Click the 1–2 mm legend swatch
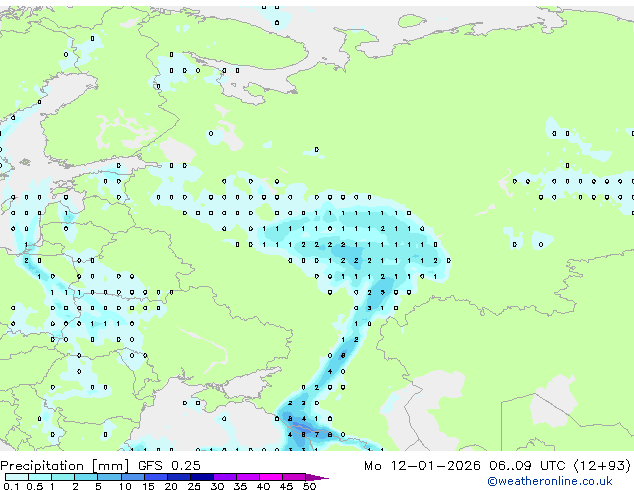 (x=63, y=477)
